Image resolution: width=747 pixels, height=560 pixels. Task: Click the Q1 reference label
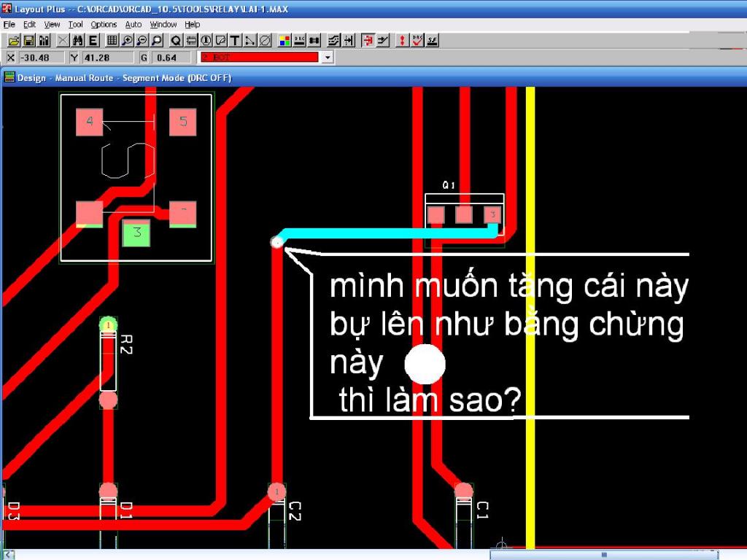click(x=449, y=184)
